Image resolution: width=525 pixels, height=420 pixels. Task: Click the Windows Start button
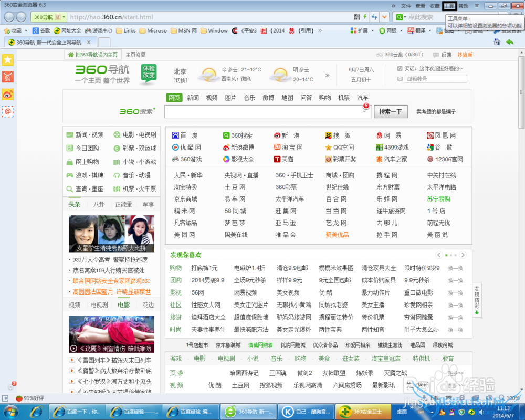pyautogui.click(x=10, y=411)
